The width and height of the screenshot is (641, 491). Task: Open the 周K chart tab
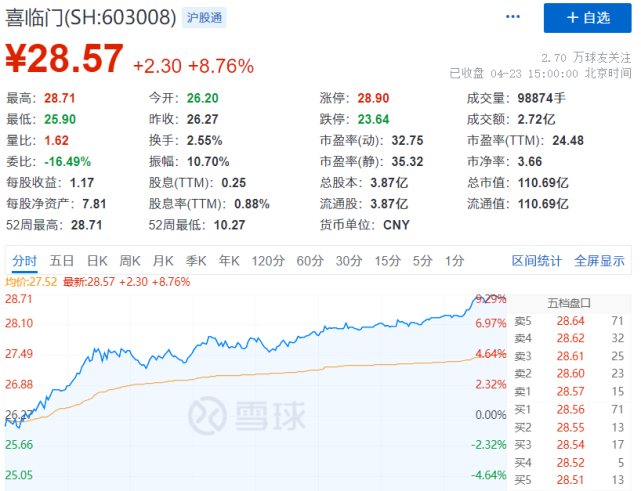coord(130,260)
